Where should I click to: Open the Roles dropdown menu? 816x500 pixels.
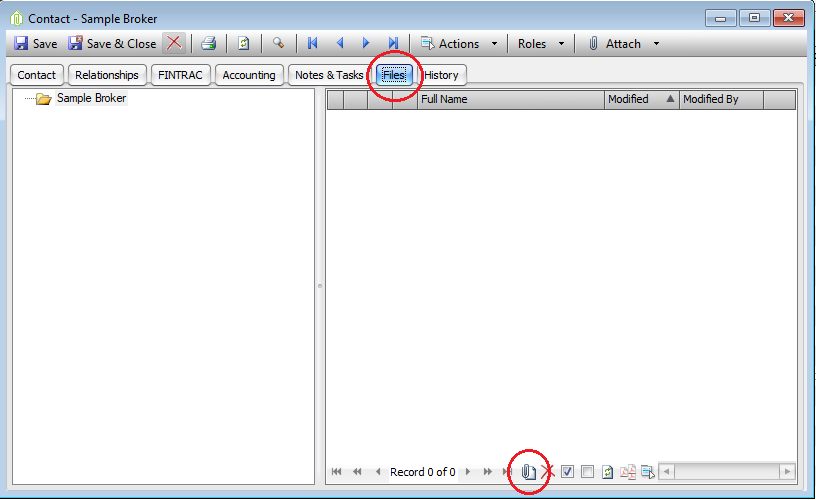pyautogui.click(x=541, y=44)
